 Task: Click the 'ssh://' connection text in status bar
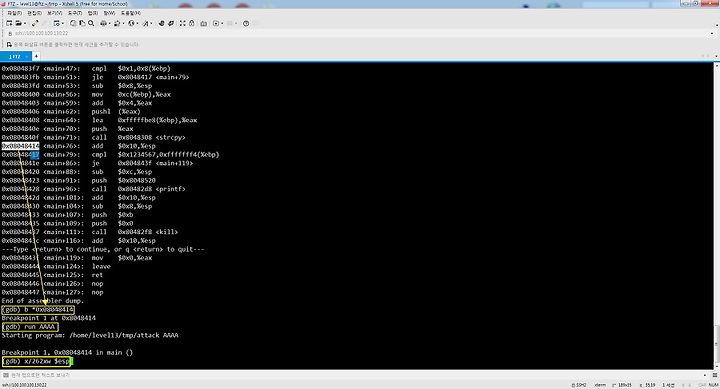[x=24, y=385]
